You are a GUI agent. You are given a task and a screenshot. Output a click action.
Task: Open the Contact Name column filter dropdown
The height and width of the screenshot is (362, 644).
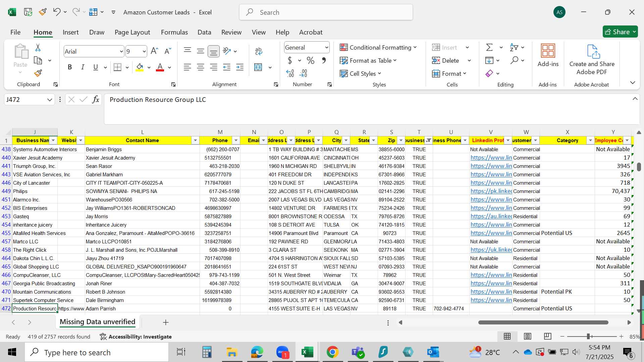point(195,140)
